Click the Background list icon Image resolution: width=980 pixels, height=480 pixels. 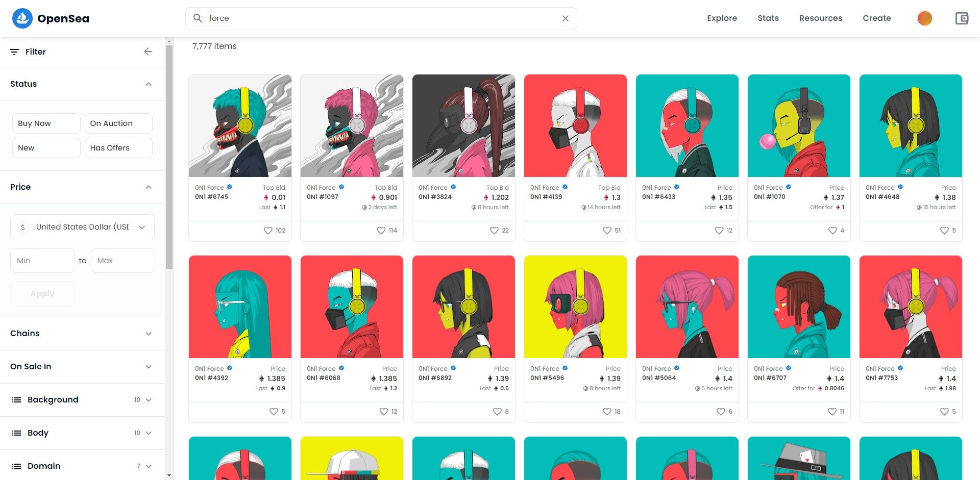pyautogui.click(x=16, y=400)
